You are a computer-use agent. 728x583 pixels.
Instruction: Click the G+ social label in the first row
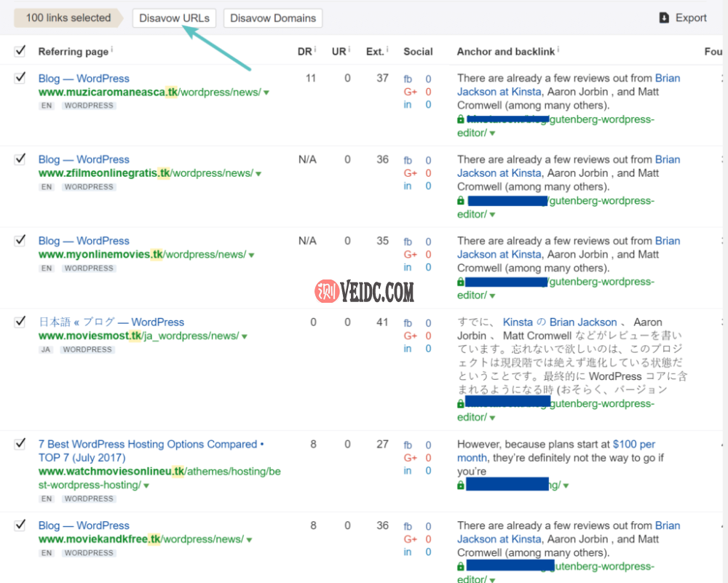click(x=410, y=92)
